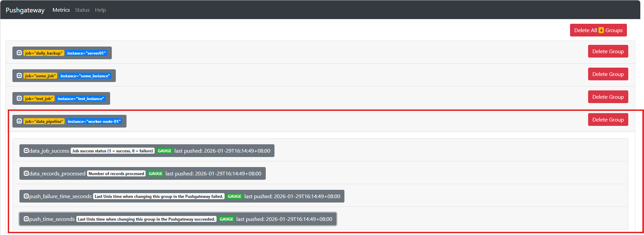Expand the test_job group caret icon
Viewport: 644px width, 235px height.
(19, 98)
